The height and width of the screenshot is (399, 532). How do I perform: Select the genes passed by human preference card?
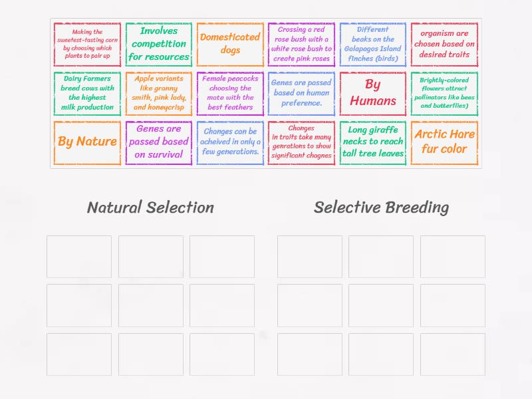[x=301, y=94]
